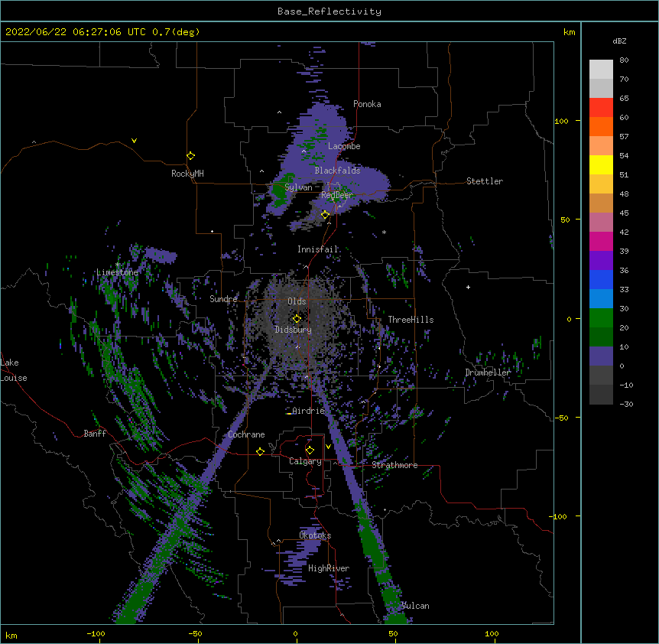Click the yellow radar marker at Olds

click(297, 319)
